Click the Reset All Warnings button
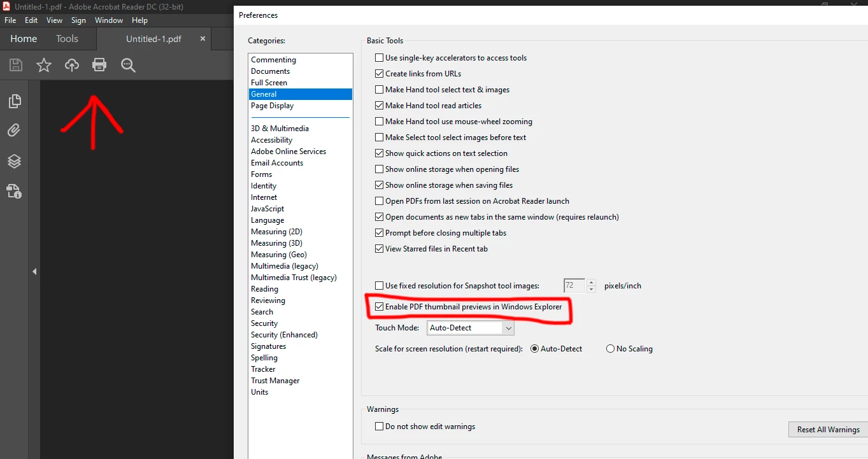868x459 pixels. 828,430
